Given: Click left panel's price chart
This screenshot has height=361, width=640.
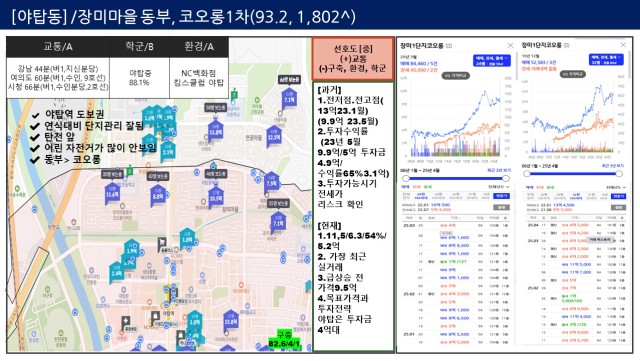Looking at the screenshot, I should pos(455,118).
